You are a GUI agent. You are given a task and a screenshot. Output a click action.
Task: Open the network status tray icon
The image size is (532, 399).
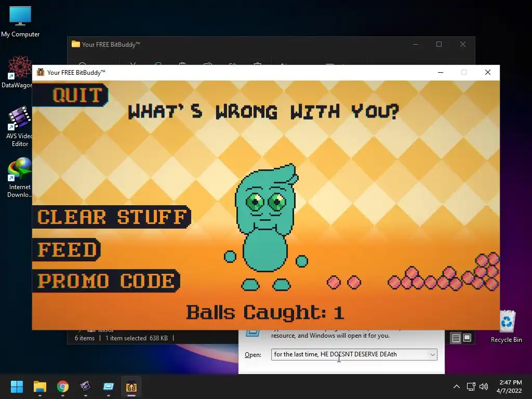[x=471, y=387]
